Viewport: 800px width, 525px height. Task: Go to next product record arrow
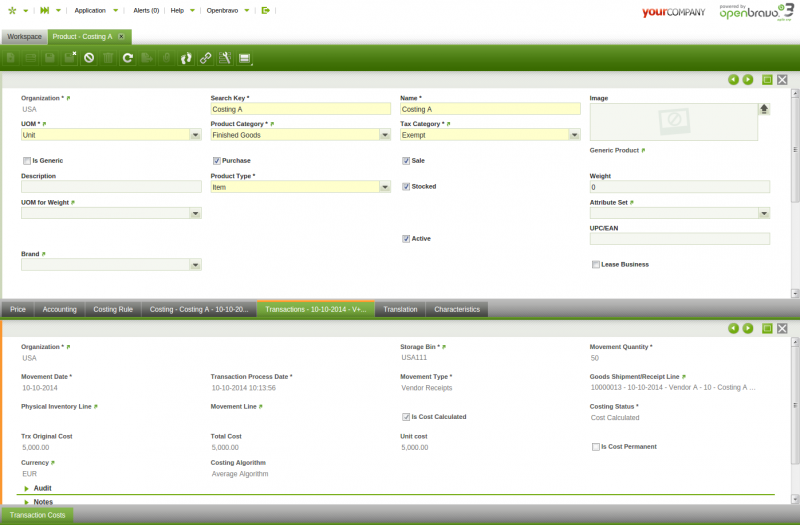[x=748, y=80]
